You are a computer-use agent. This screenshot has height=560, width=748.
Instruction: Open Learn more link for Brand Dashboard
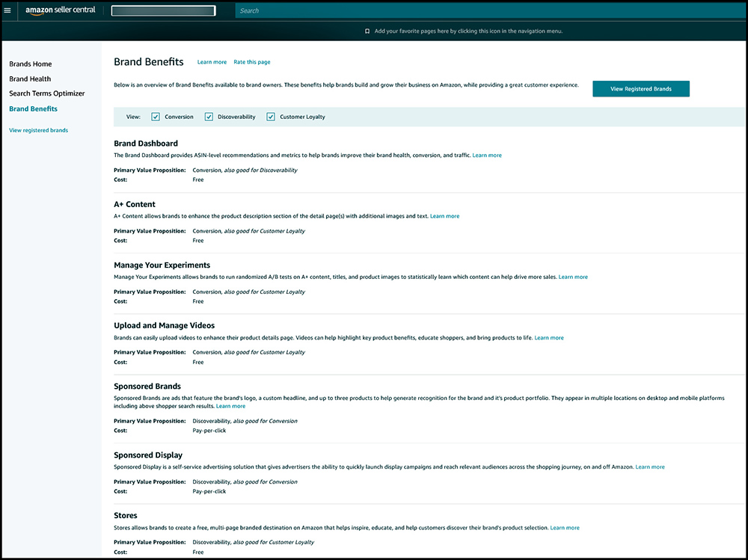tap(487, 156)
